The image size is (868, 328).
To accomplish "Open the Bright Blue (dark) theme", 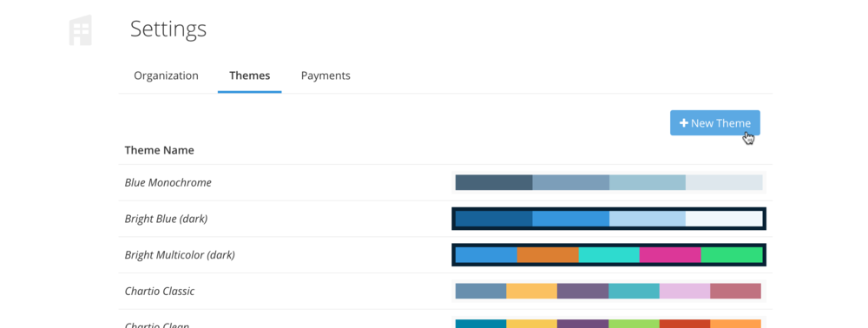I will 166,219.
